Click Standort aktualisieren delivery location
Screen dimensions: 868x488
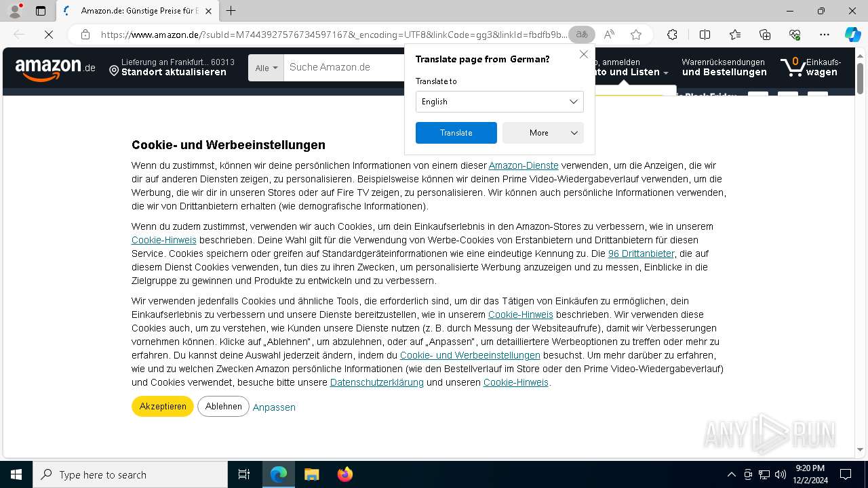(x=172, y=67)
